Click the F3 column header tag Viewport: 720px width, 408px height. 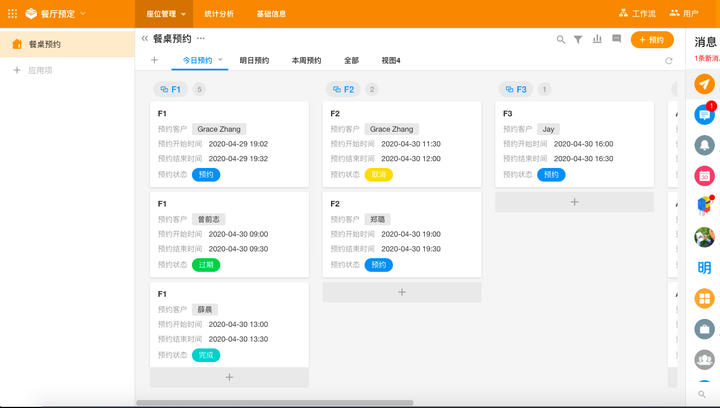(516, 89)
